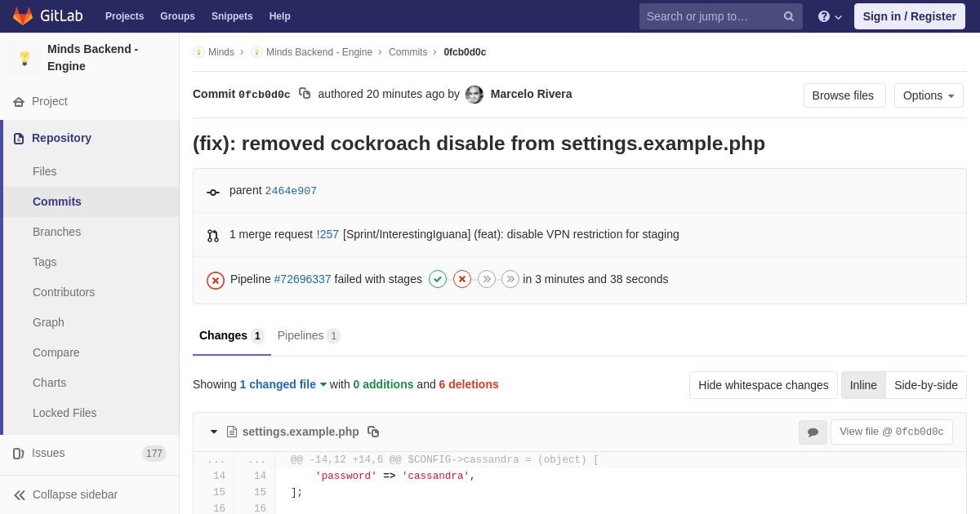Click the GitLab fox logo
Viewport: 980px width, 514px height.
(23, 16)
